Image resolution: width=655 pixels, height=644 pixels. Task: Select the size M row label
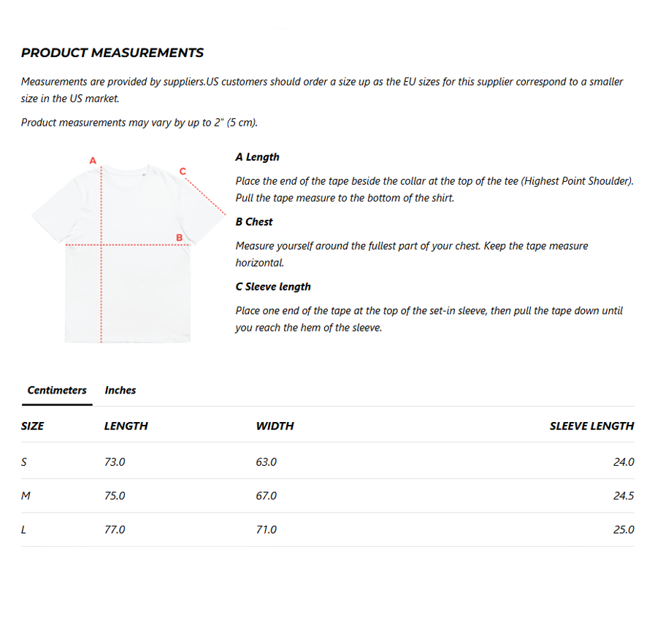click(26, 496)
